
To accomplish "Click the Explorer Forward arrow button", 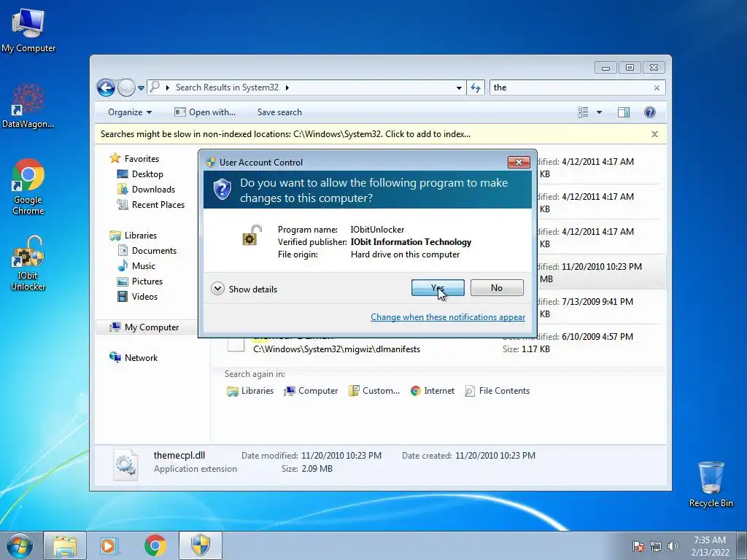I will (x=125, y=87).
